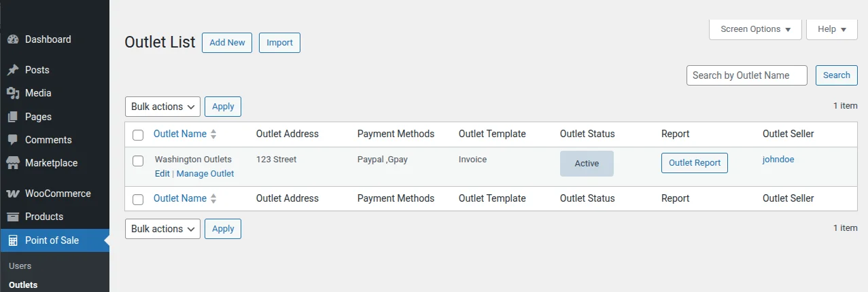Image resolution: width=868 pixels, height=292 pixels.
Task: Click the Products archive box icon
Action: 13,217
